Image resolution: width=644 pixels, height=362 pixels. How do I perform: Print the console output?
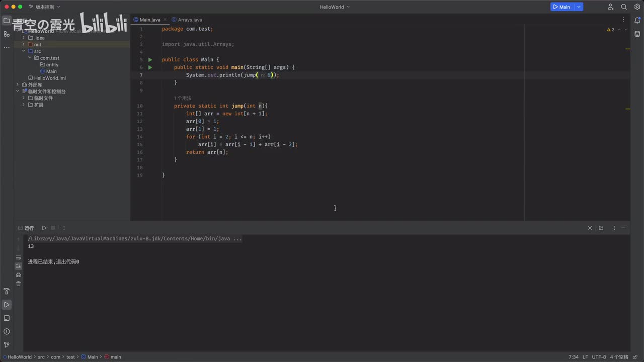point(19,275)
